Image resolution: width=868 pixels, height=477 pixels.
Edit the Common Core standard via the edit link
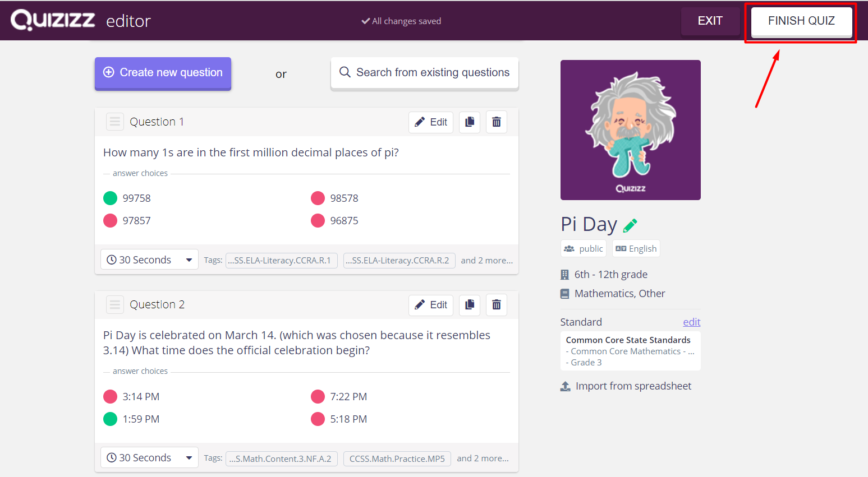[x=692, y=322]
